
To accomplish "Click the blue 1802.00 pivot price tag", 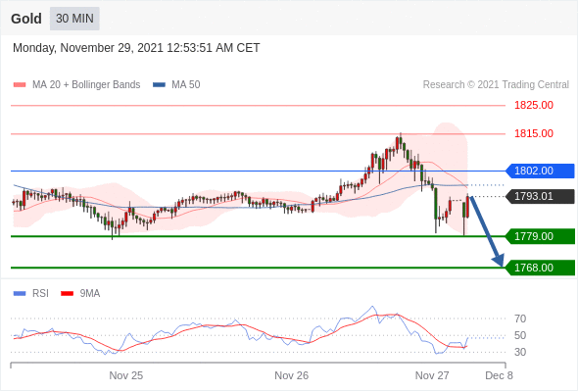I will 540,171.
